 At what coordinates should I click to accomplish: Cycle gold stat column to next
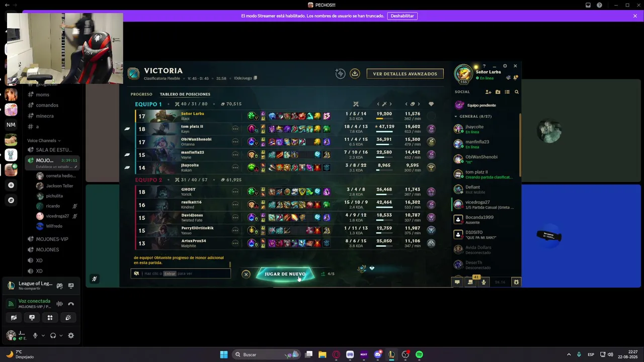click(419, 104)
